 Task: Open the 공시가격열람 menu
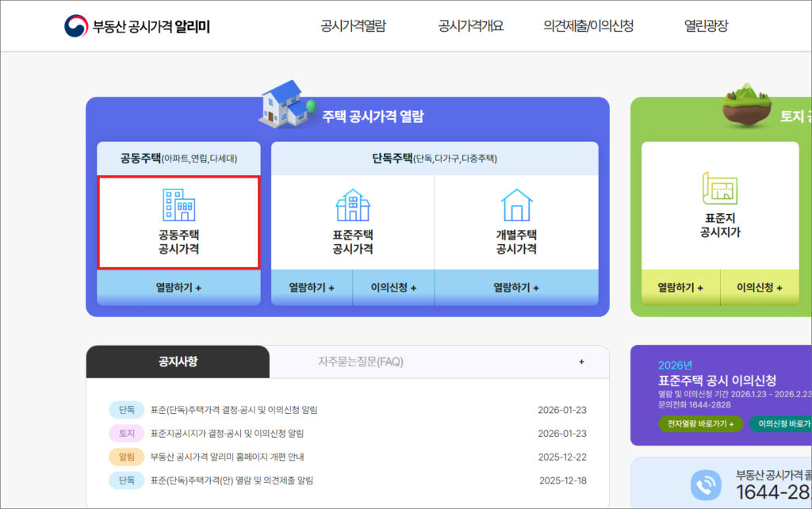(x=353, y=25)
